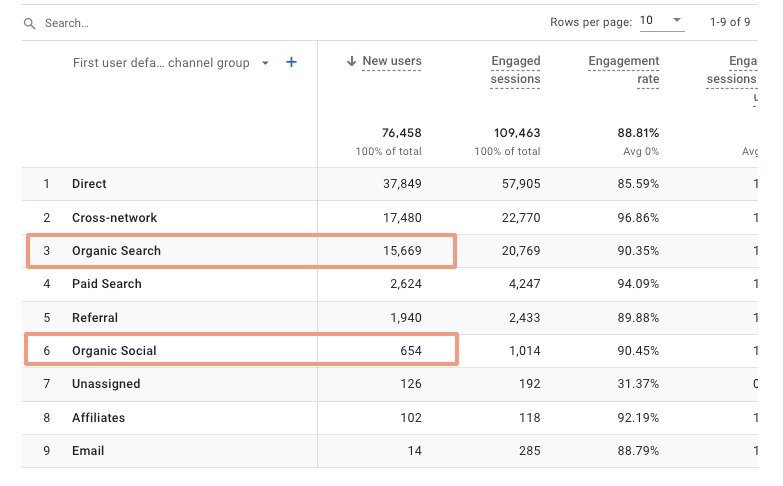
Task: Click the 85.59% engagement rate value
Action: click(x=638, y=184)
